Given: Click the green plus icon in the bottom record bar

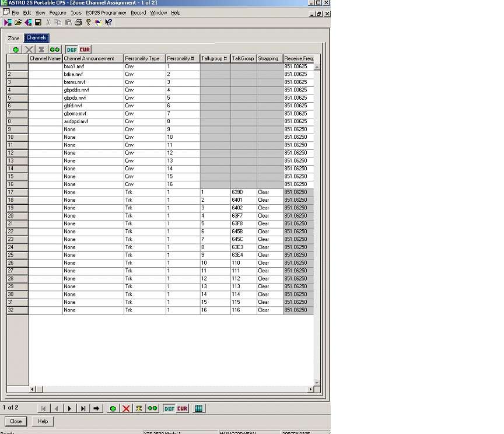Looking at the screenshot, I should coord(113,408).
